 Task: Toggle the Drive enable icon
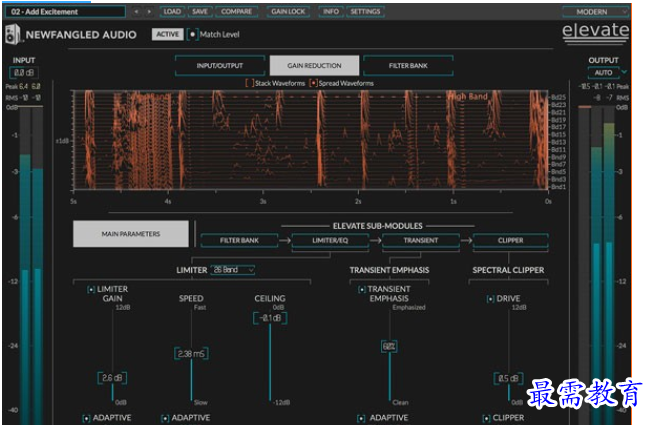click(x=490, y=298)
